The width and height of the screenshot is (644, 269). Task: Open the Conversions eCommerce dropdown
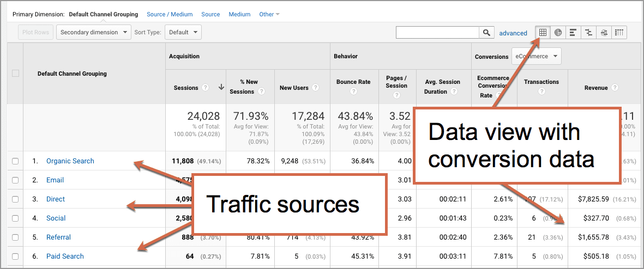[536, 57]
